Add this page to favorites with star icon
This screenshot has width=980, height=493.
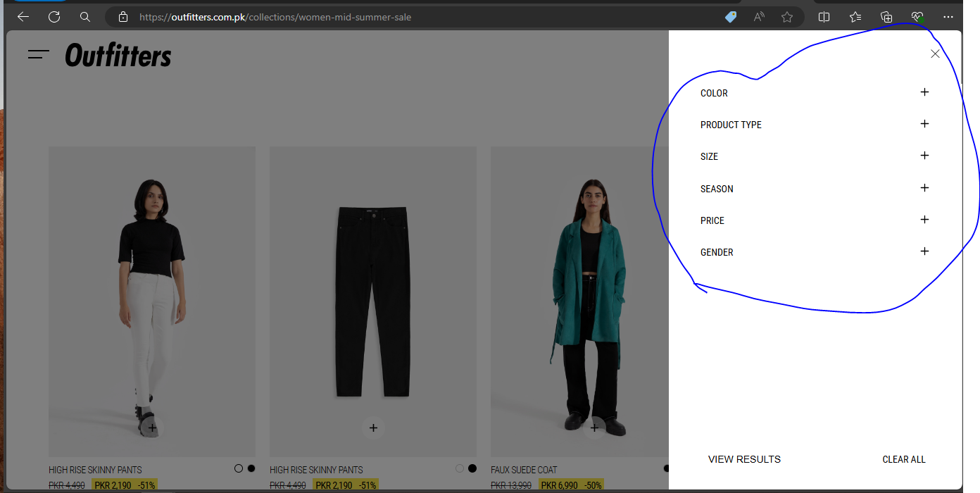click(x=787, y=17)
